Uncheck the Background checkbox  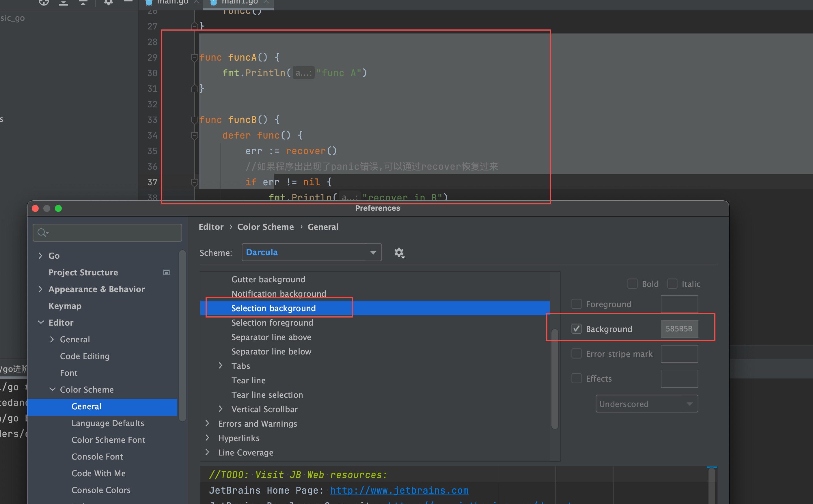[x=576, y=329]
